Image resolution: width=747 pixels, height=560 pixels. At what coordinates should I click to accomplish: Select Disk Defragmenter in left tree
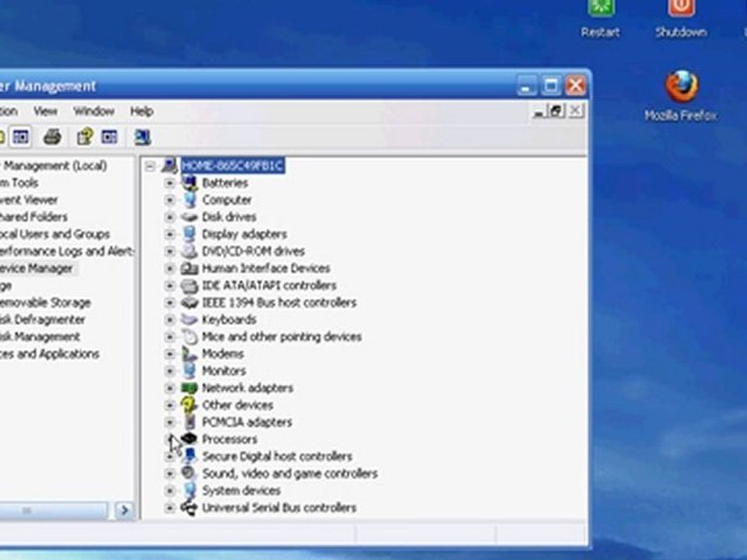[x=42, y=320]
